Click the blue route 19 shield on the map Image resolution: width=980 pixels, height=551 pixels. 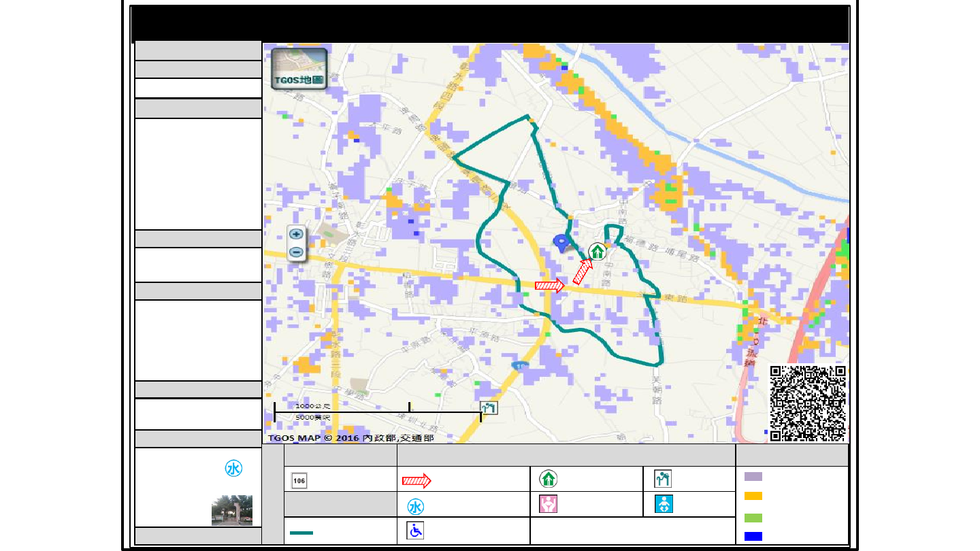click(x=520, y=366)
